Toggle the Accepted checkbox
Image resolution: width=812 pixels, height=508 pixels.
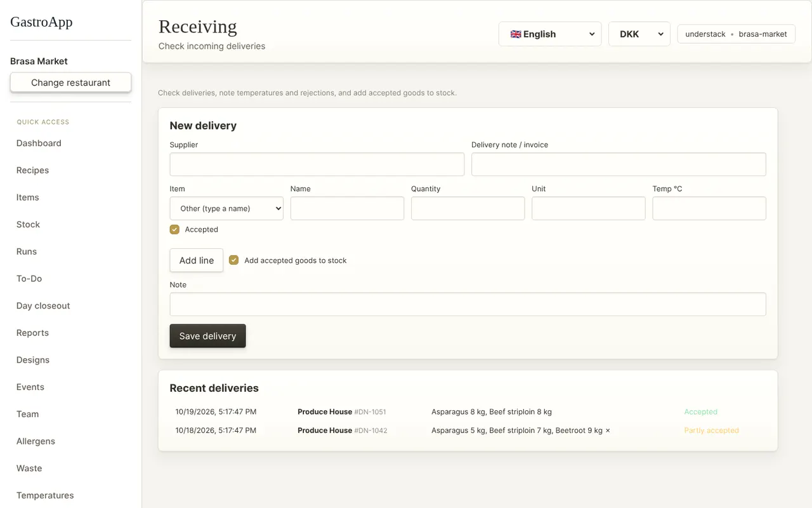[x=174, y=229]
